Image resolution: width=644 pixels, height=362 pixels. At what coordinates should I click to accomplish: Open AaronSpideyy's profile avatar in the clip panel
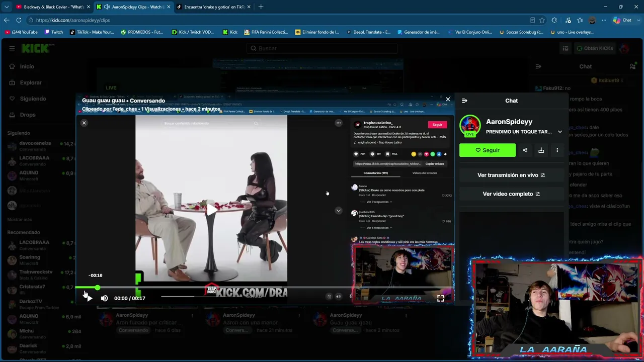(469, 126)
